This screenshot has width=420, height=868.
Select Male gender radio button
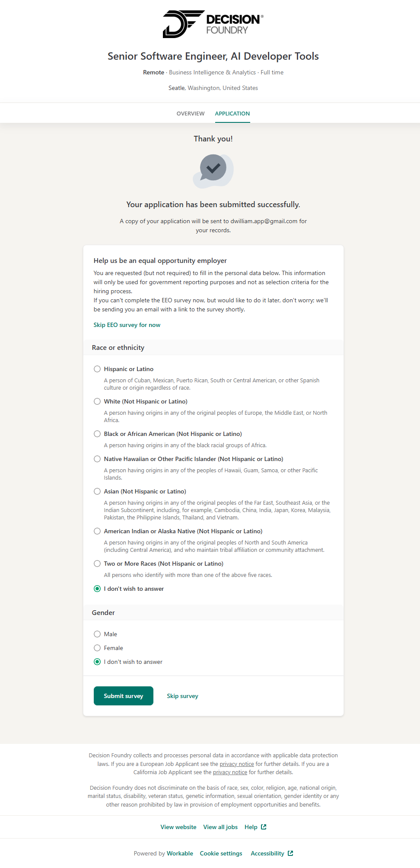(x=97, y=634)
